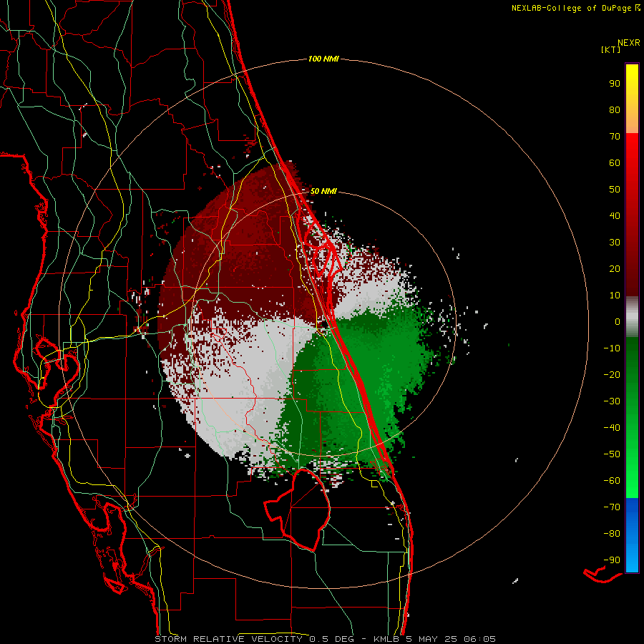Viewport: 644px width, 644px height.
Task: Click the 40 value on the velocity scale
Action: point(615,216)
